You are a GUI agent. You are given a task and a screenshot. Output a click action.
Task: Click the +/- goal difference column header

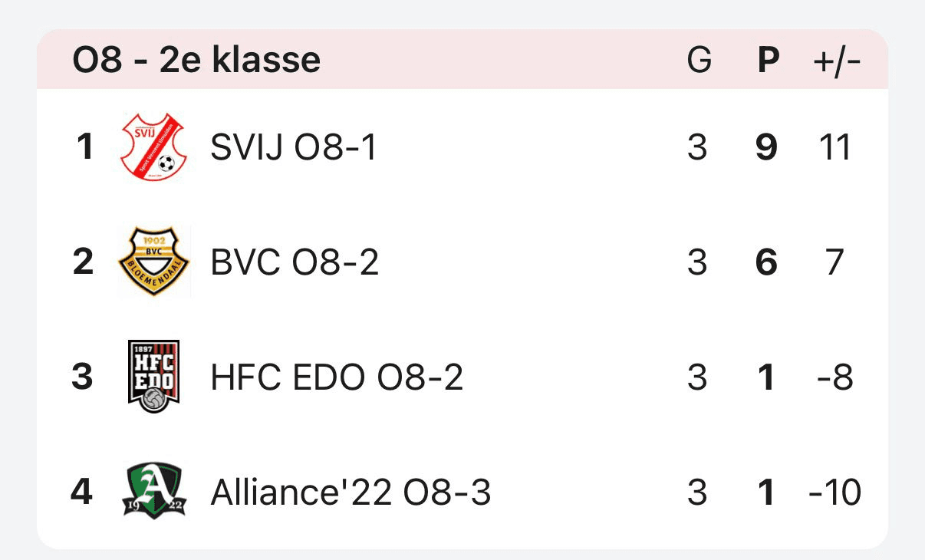pyautogui.click(x=837, y=59)
